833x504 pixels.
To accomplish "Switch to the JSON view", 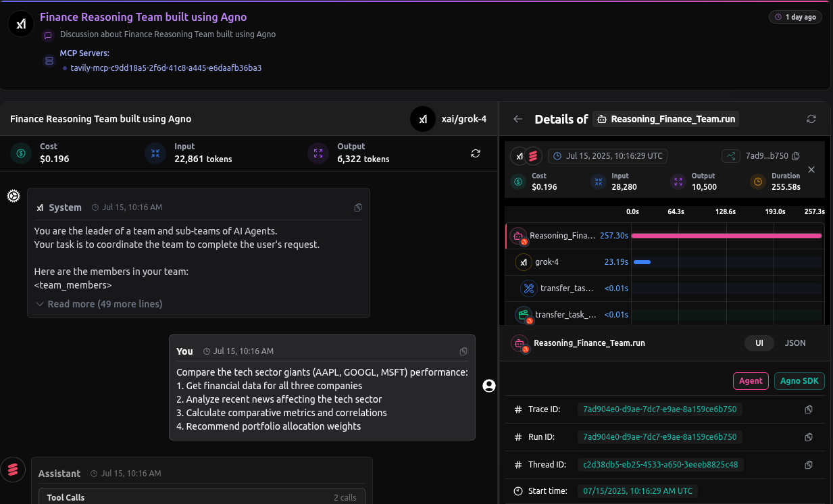I will point(795,343).
